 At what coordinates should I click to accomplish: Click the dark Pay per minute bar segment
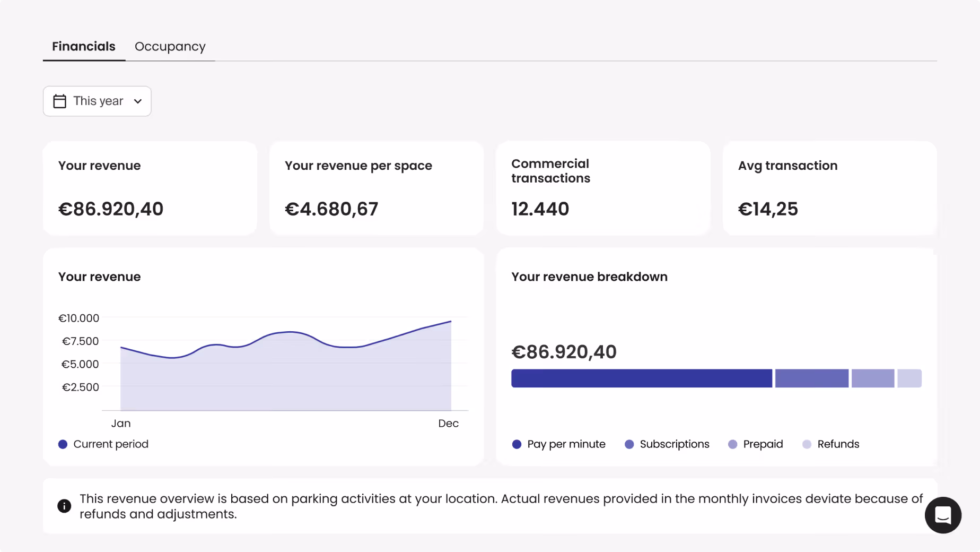[642, 378]
